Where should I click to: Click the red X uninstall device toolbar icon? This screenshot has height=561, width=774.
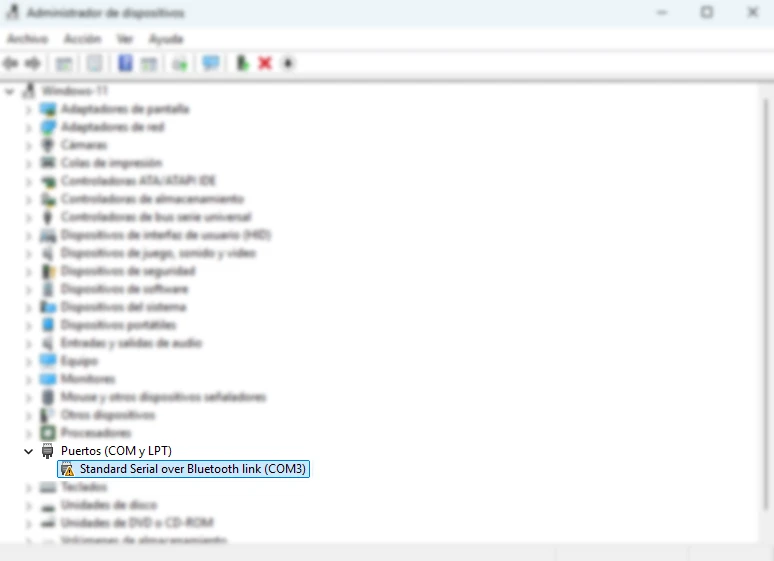coord(265,63)
